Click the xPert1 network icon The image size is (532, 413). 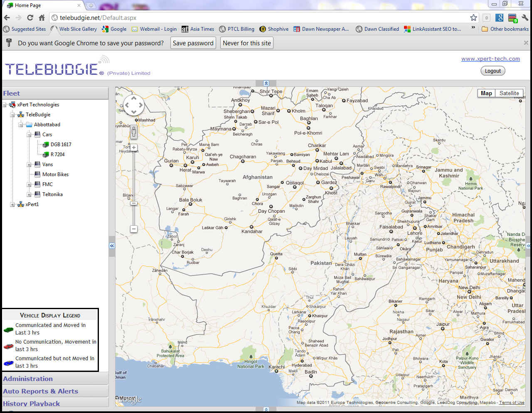[x=21, y=204]
